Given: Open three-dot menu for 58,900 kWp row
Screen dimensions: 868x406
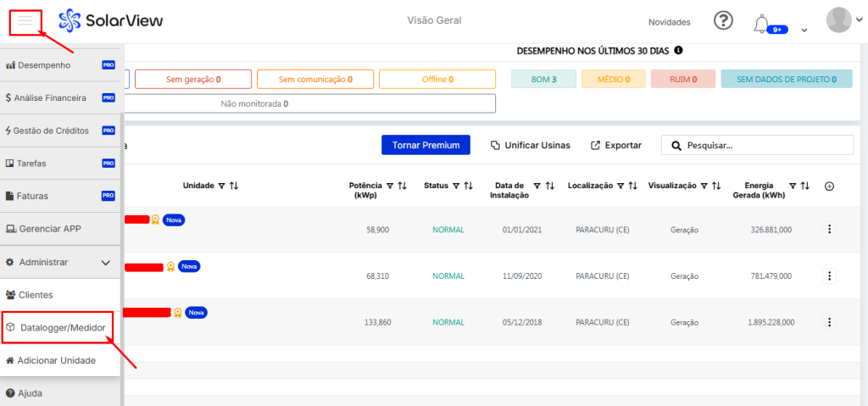Looking at the screenshot, I should tap(829, 229).
